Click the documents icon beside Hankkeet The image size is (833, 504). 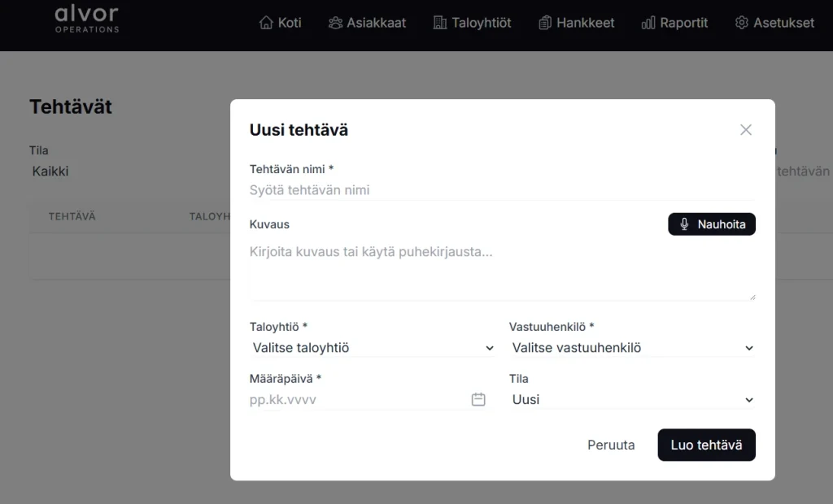click(545, 23)
